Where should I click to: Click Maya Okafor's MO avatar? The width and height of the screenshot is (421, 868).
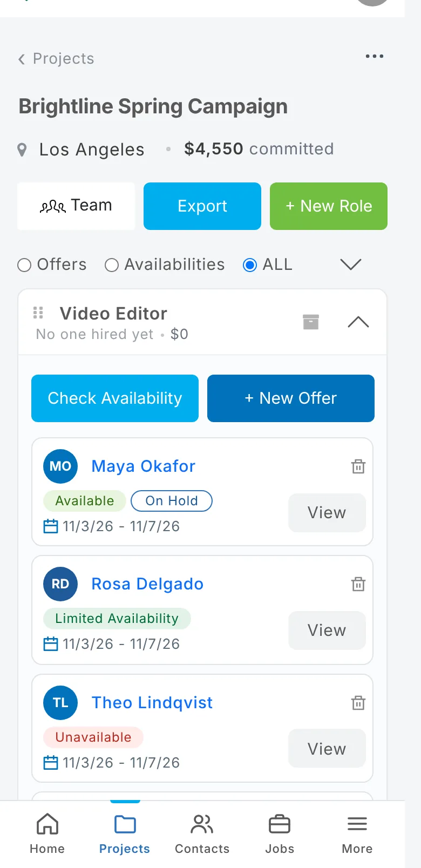pyautogui.click(x=60, y=466)
